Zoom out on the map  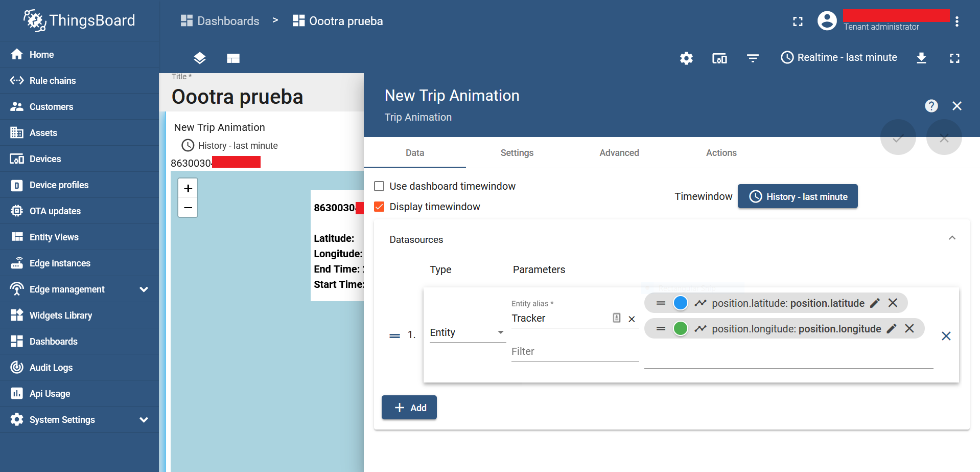[188, 208]
